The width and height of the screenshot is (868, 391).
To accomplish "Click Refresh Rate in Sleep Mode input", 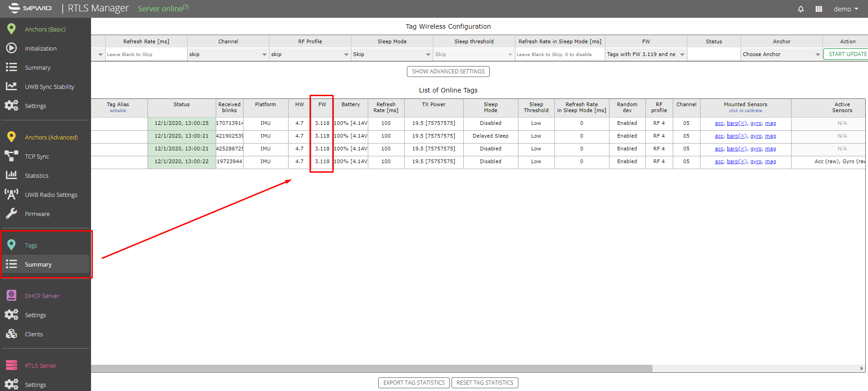I will [x=560, y=54].
